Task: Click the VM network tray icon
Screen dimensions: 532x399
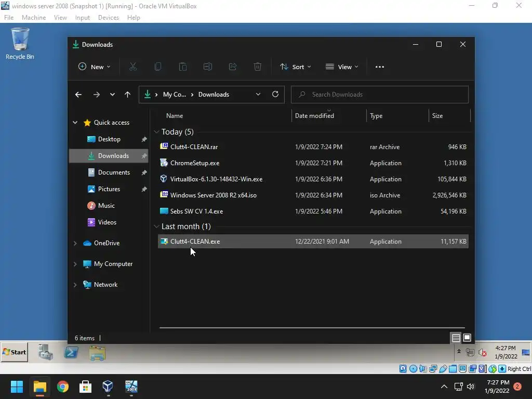Action: [470, 353]
